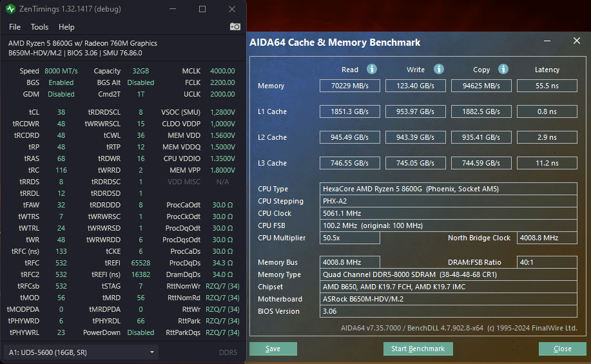The width and height of the screenshot is (591, 364).
Task: Close the AIDA64 window via X
Action: click(577, 41)
